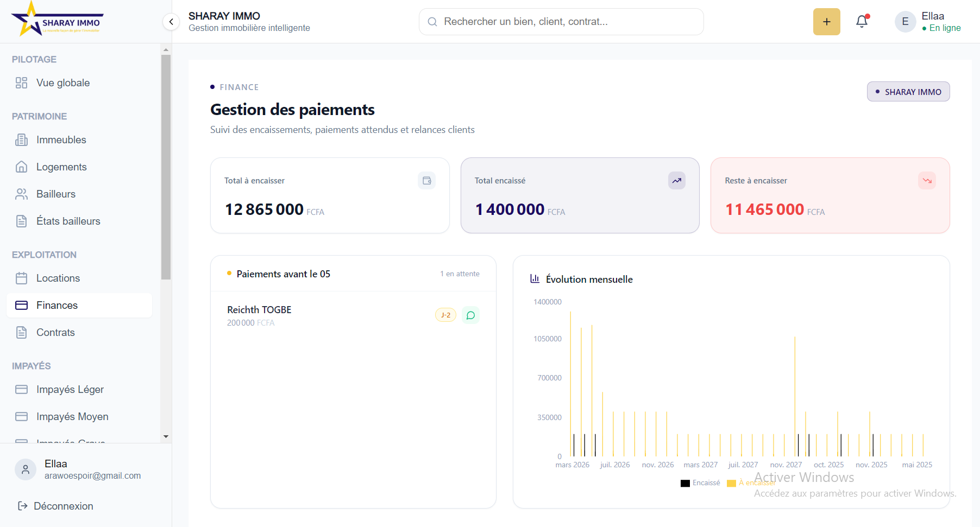
Task: Click the wallet icon on Total à encaisser
Action: (x=427, y=181)
